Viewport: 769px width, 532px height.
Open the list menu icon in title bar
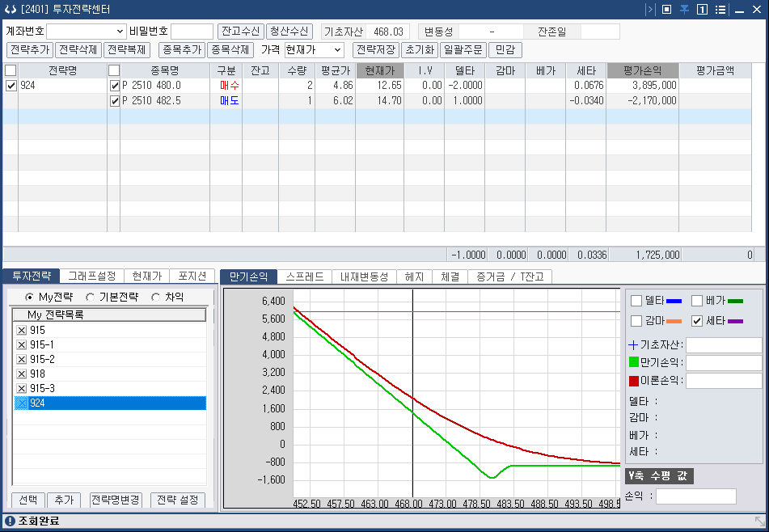pos(720,10)
